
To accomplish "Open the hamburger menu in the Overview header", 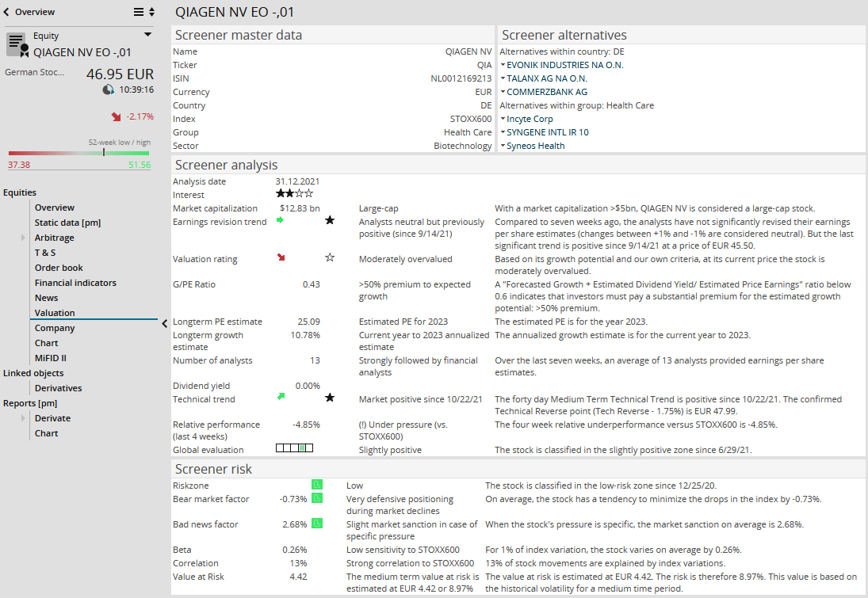I will click(139, 12).
